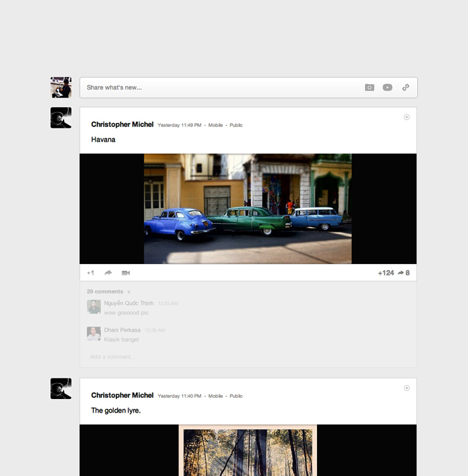Click the 12:36 AM comment timestamp
The width and height of the screenshot is (468, 476).
tap(155, 330)
